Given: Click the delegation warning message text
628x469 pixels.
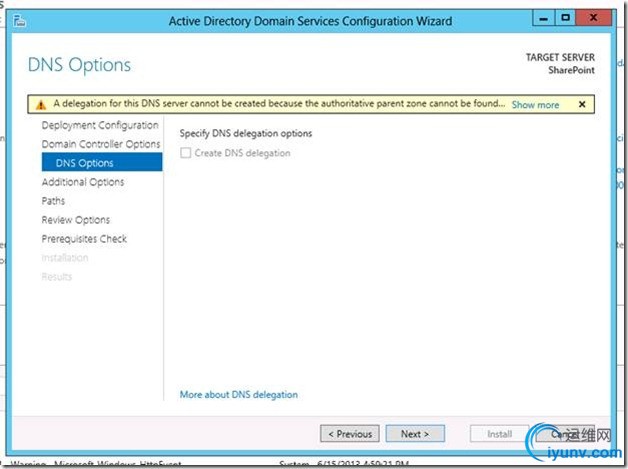Looking at the screenshot, I should pos(279,104).
